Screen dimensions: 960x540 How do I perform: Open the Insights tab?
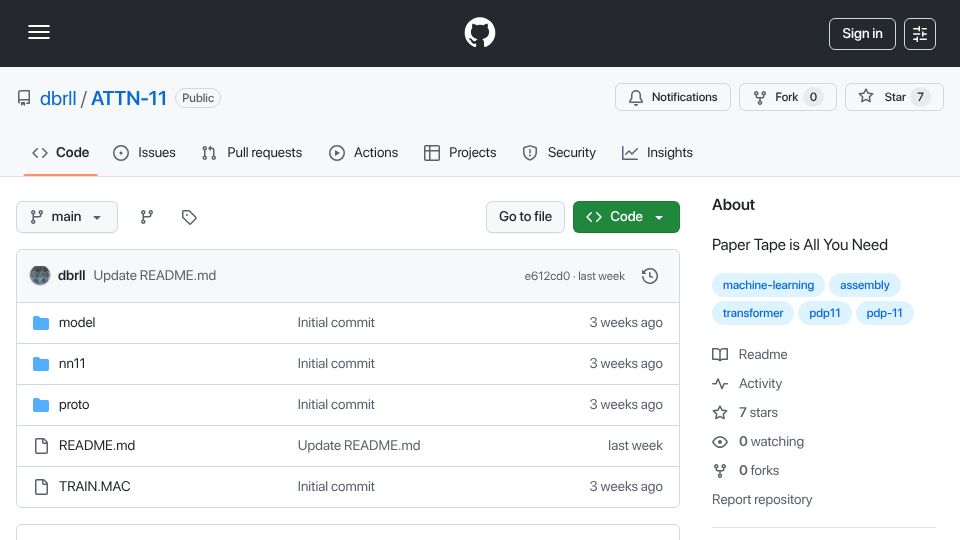point(657,152)
